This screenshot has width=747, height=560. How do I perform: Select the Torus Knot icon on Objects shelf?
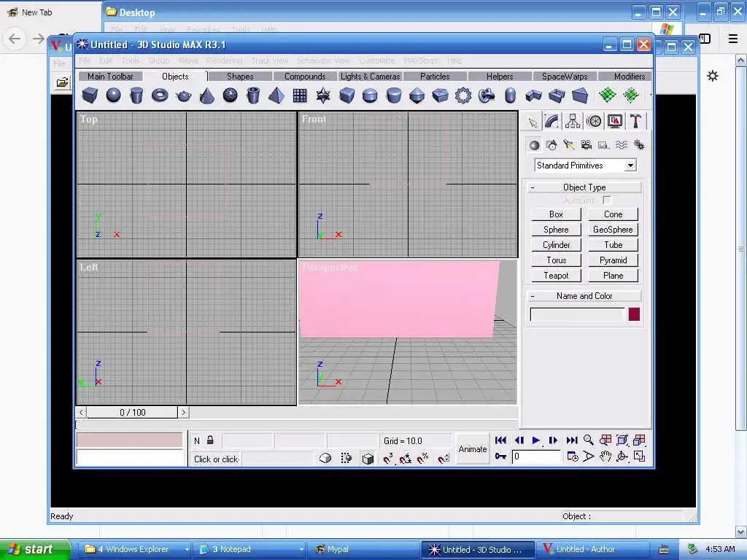[x=487, y=96]
